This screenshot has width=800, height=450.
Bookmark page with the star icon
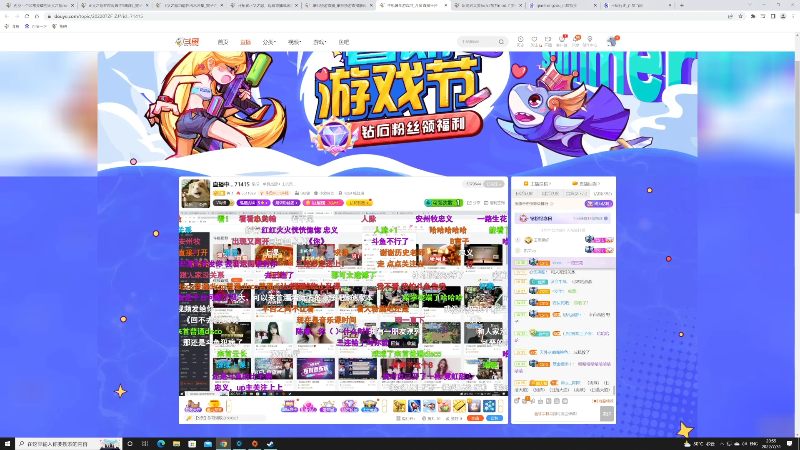click(740, 16)
